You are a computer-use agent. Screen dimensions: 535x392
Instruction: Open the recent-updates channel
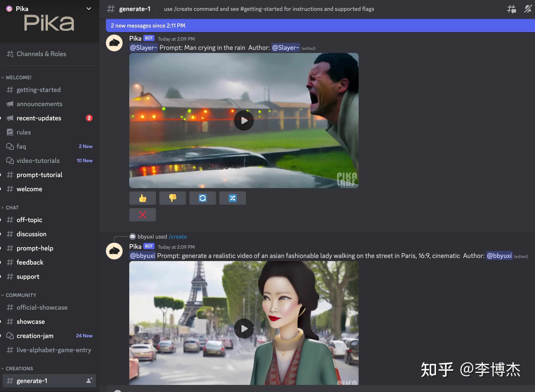[x=39, y=118]
